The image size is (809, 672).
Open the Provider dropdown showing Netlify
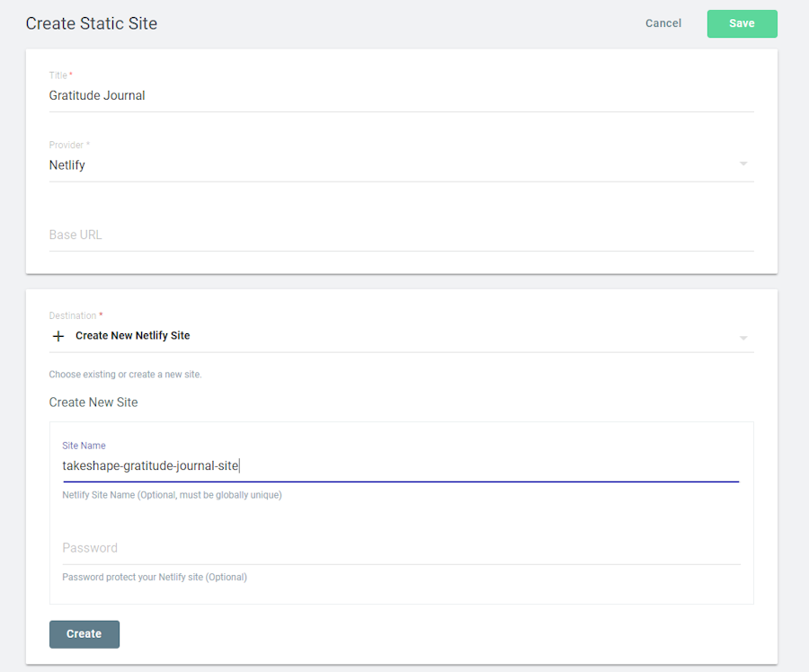point(401,165)
